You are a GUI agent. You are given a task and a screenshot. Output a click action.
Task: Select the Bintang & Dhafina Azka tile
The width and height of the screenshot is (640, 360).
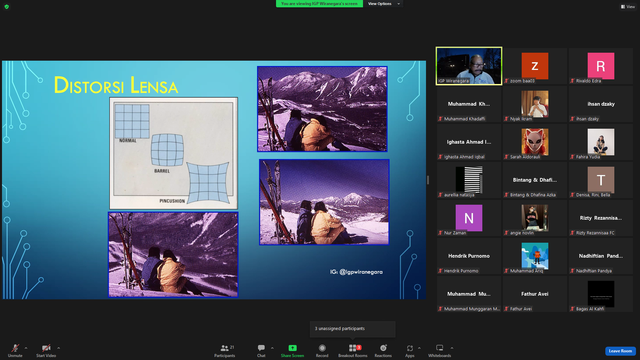pos(535,180)
